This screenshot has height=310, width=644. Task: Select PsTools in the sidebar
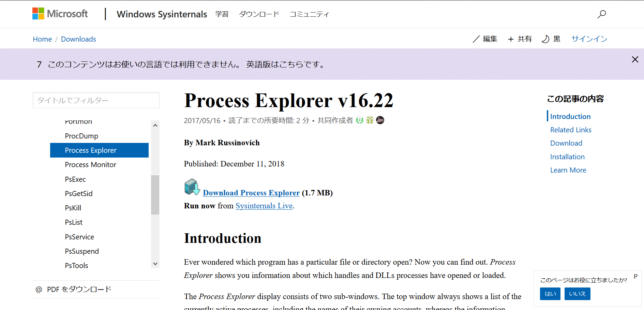tap(76, 266)
